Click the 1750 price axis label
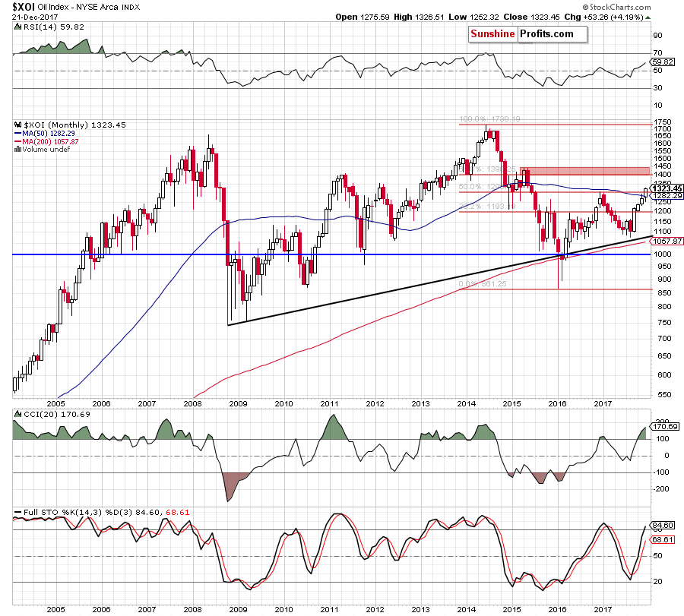 663,122
